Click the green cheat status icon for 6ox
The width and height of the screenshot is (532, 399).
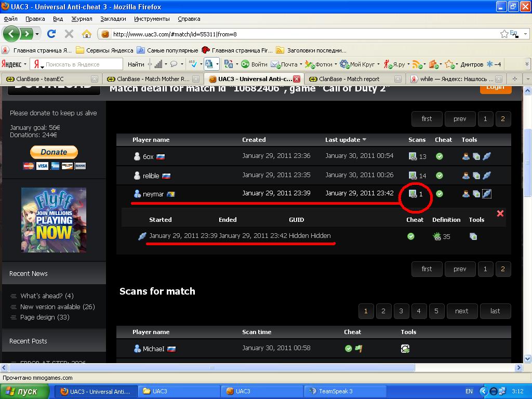click(x=440, y=156)
